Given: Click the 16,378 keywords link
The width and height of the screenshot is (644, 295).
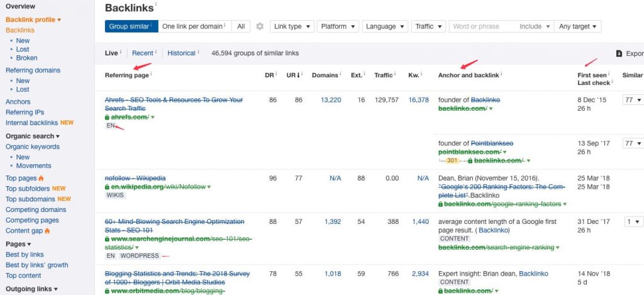Looking at the screenshot, I should tap(418, 100).
